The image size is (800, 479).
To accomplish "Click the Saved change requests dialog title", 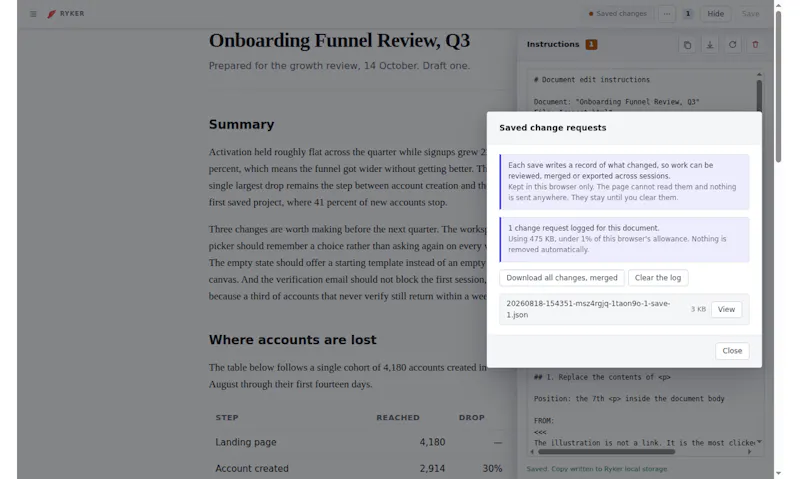I will 553,128.
